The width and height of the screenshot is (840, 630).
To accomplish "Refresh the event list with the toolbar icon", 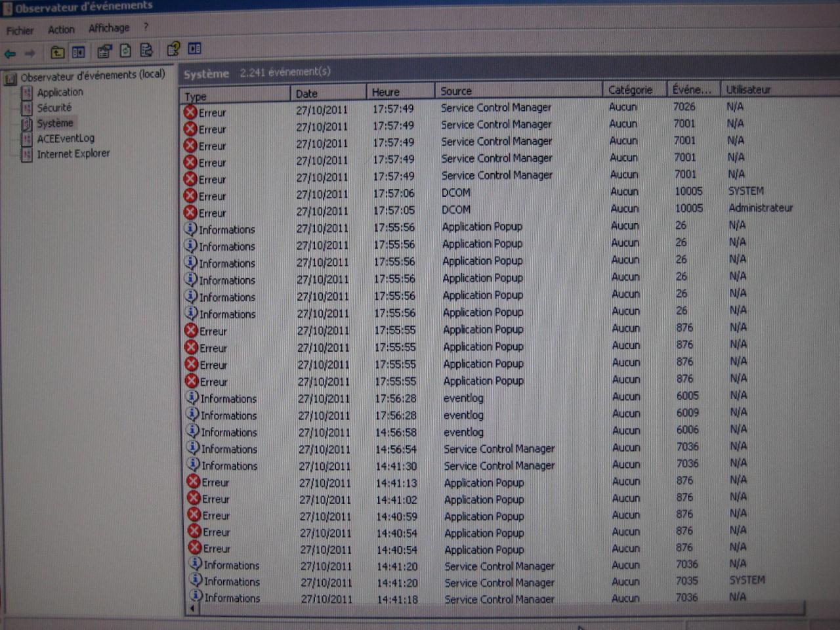I will point(125,51).
